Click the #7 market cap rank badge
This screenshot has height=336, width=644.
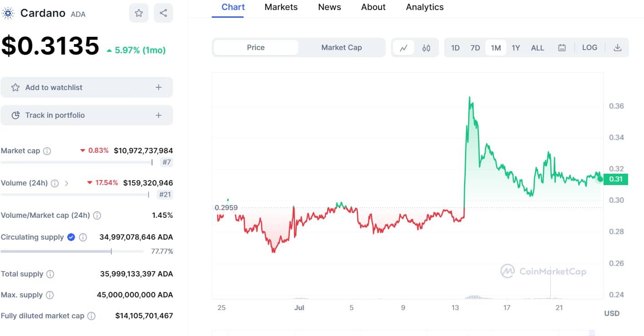tap(166, 162)
